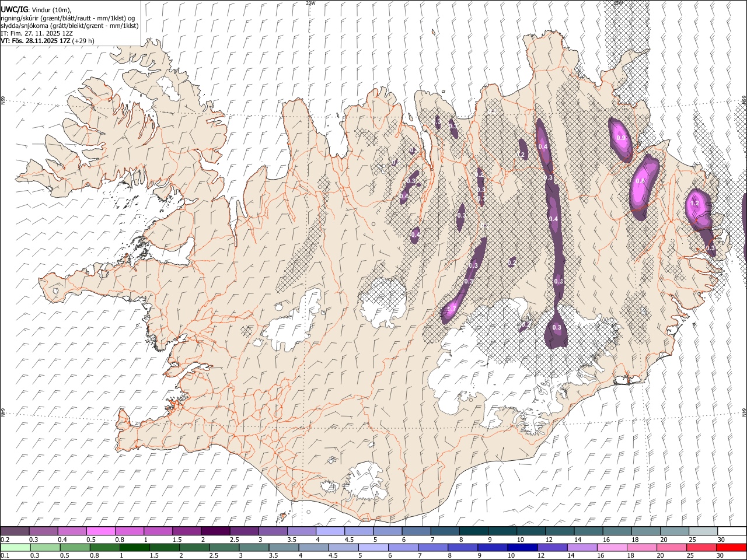Click the (+29 h) forecast offset text
This screenshot has height=560, width=747.
83,41
